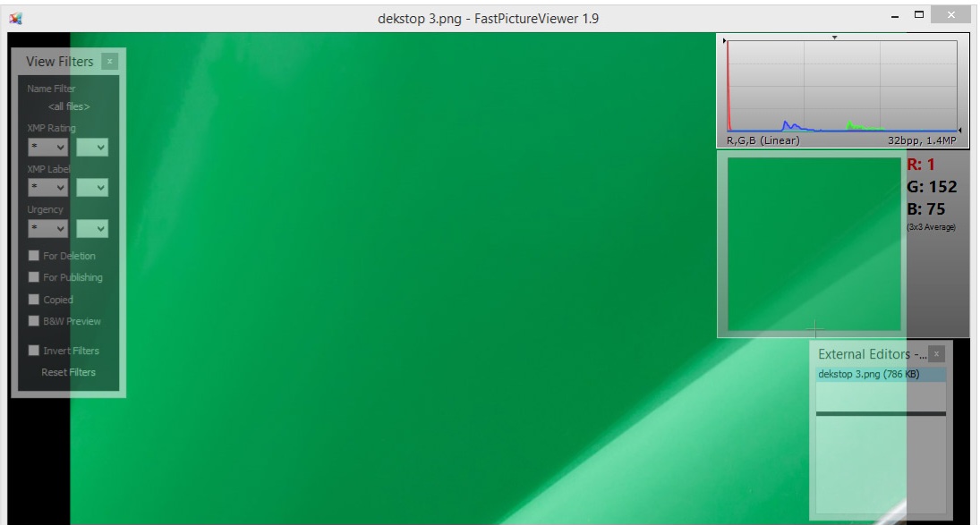The height and width of the screenshot is (525, 980).
Task: Tick the For Publishing checkbox
Action: click(x=35, y=277)
